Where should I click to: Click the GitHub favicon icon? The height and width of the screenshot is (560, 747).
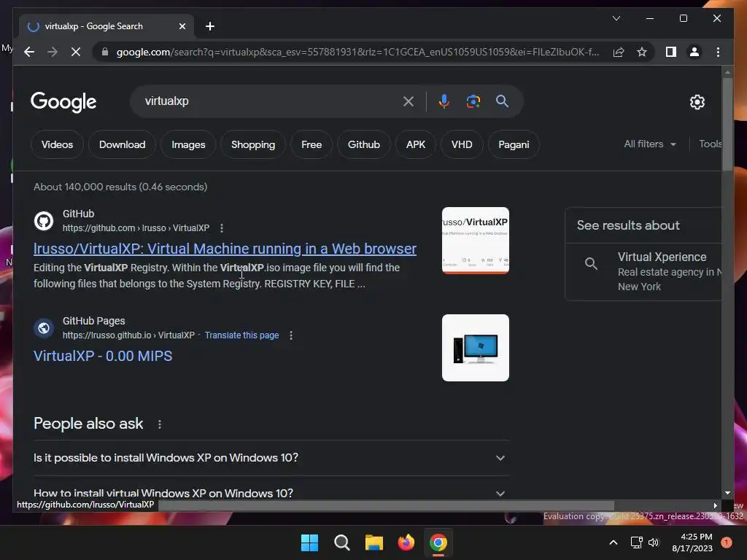(x=44, y=221)
